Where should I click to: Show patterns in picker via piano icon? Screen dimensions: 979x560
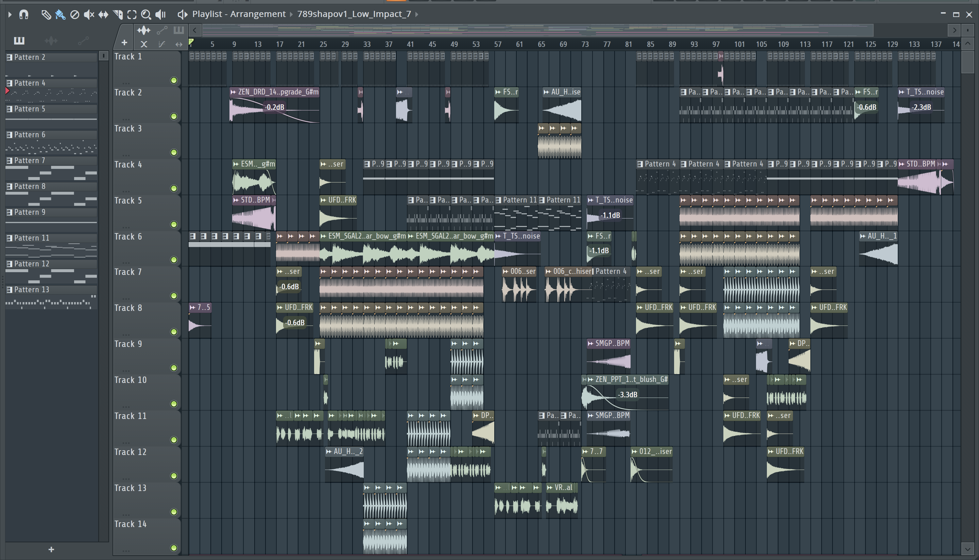(19, 40)
